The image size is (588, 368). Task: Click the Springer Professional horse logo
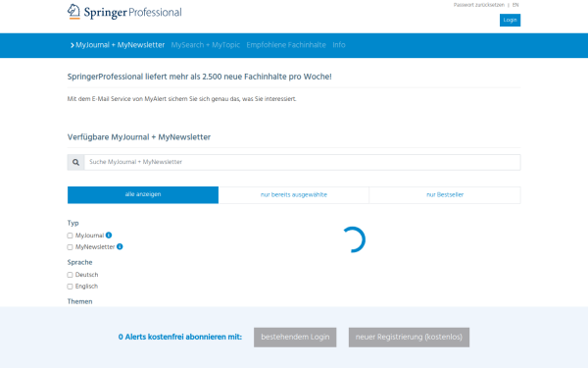click(73, 12)
